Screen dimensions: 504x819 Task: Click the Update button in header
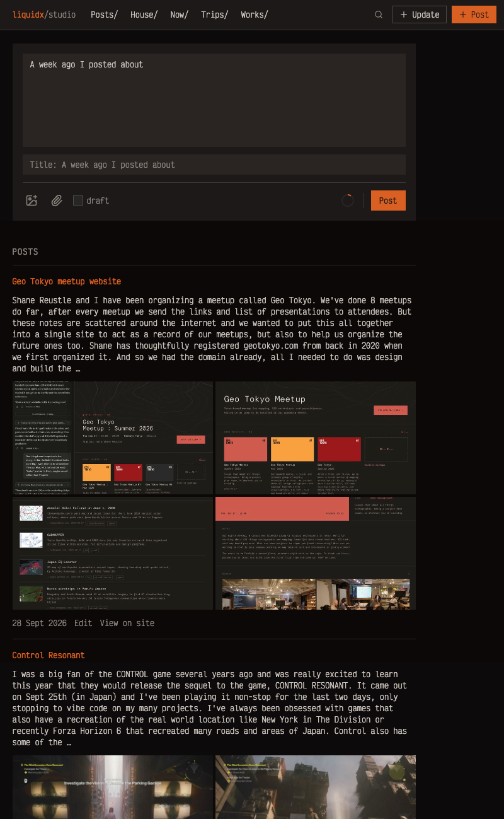tap(420, 15)
